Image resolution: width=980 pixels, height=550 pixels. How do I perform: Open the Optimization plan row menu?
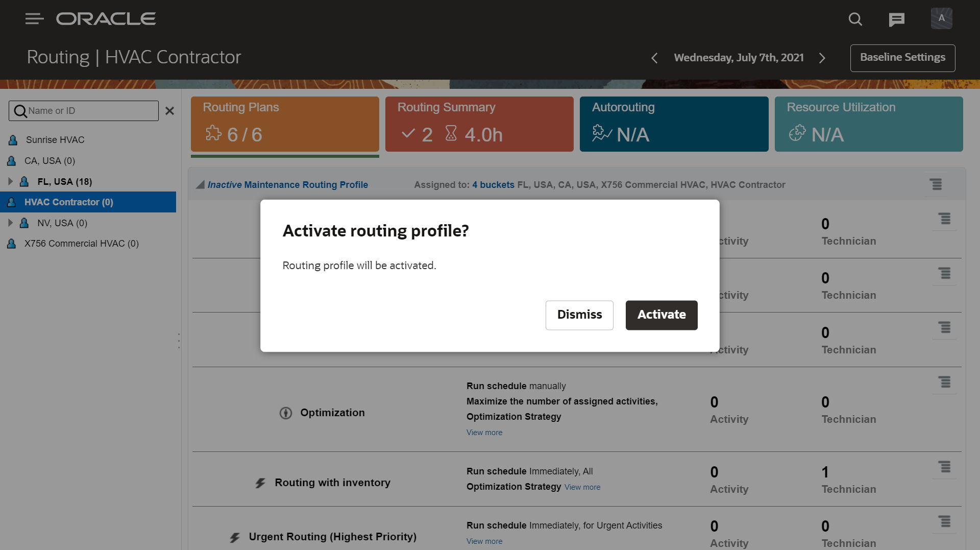[945, 382]
